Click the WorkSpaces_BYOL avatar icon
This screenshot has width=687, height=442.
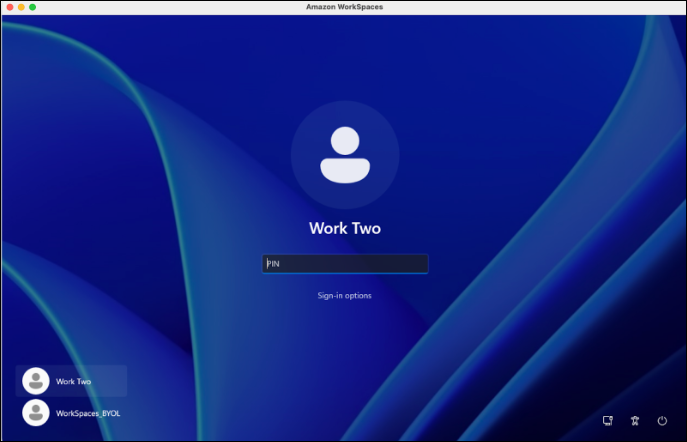[x=36, y=412]
